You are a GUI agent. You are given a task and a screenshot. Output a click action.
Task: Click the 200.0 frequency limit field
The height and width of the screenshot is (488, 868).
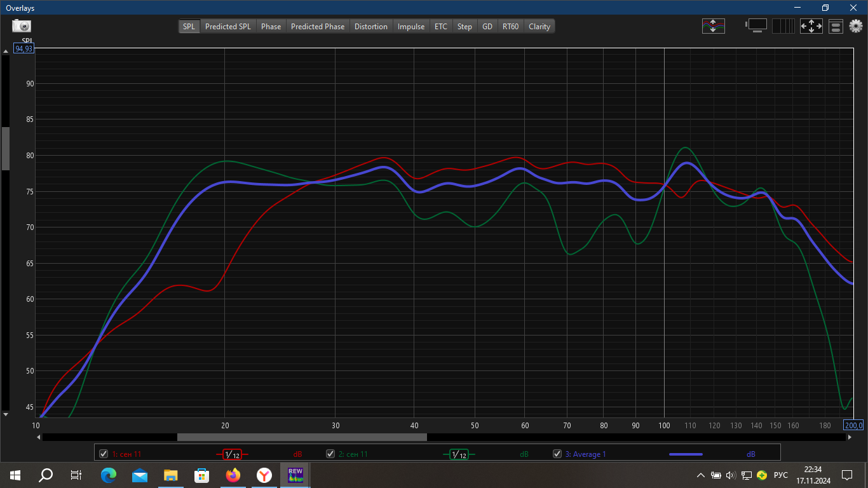point(853,425)
